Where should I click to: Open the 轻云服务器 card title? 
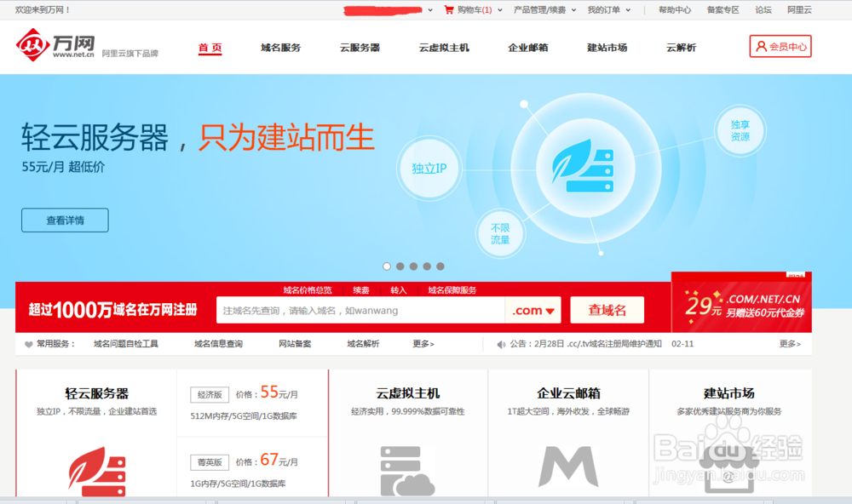pyautogui.click(x=97, y=393)
